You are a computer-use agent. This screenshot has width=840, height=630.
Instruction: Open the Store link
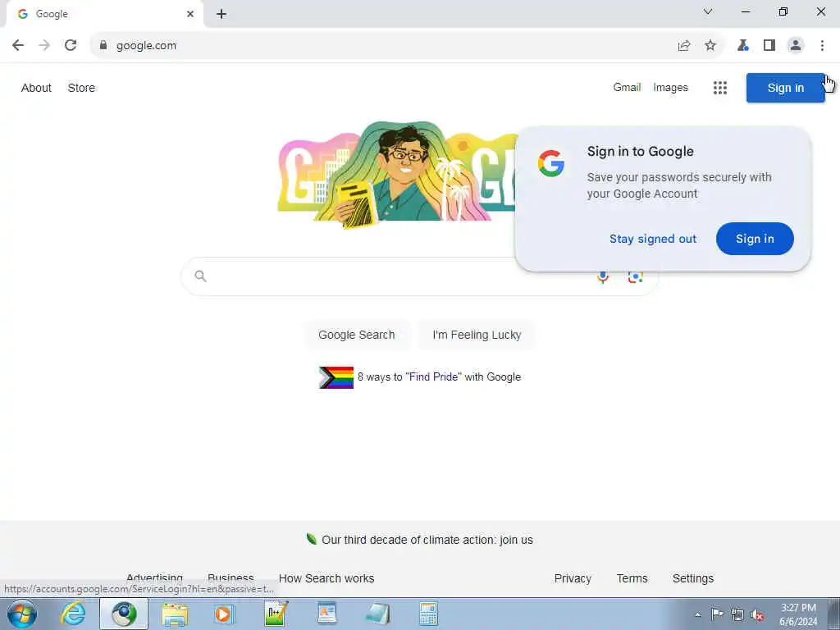click(81, 88)
